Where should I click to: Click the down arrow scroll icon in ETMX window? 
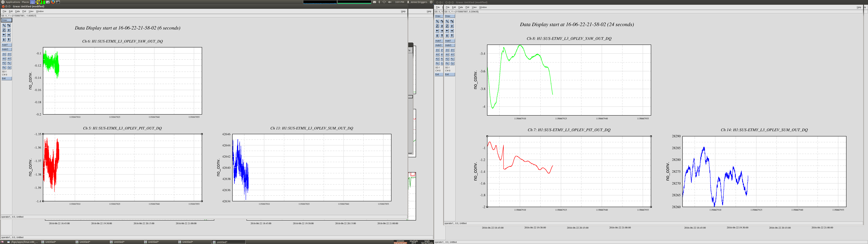[4, 39]
